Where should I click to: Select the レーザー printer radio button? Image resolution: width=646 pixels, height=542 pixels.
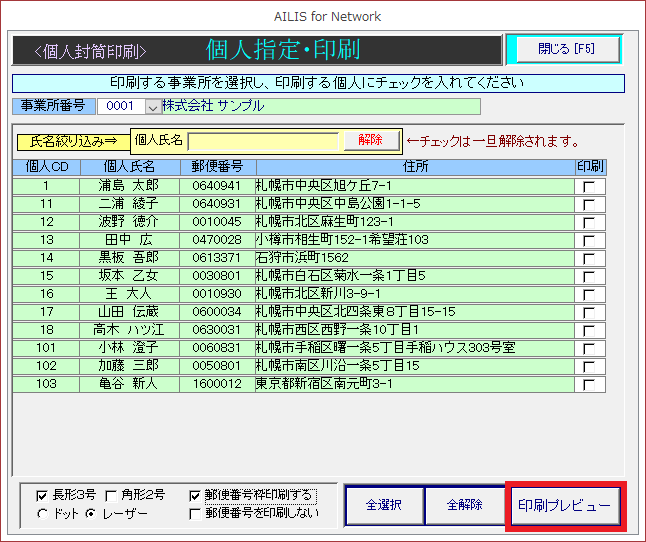tap(91, 513)
